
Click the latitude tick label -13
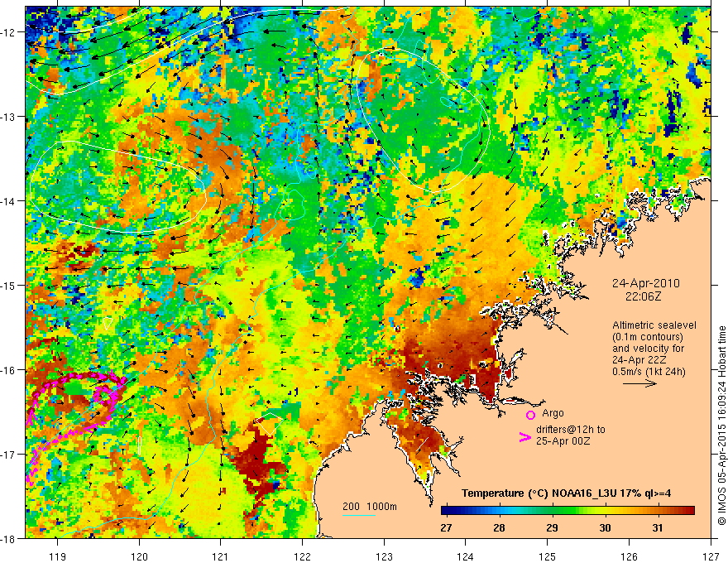coord(9,117)
